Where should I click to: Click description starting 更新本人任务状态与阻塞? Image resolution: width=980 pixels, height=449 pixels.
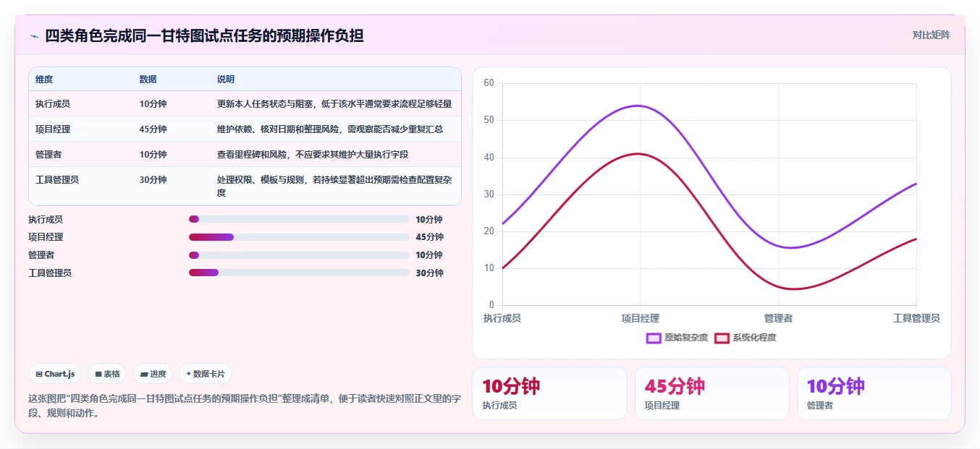click(334, 104)
